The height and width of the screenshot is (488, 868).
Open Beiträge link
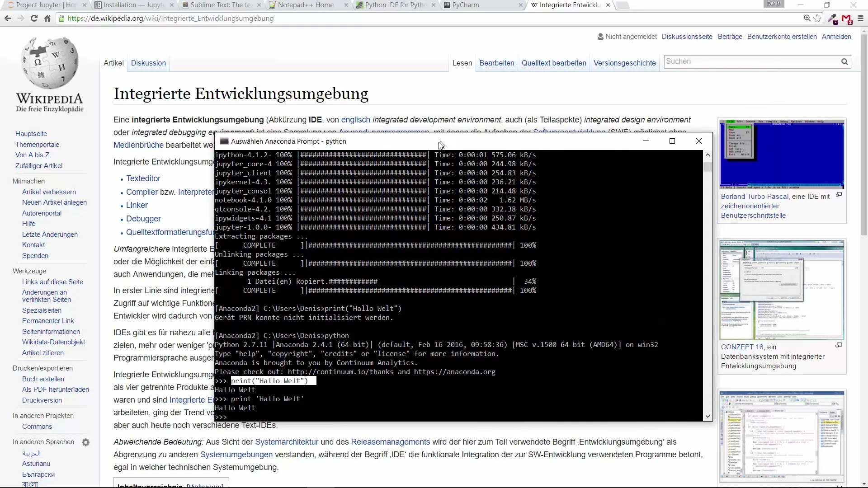[730, 37]
